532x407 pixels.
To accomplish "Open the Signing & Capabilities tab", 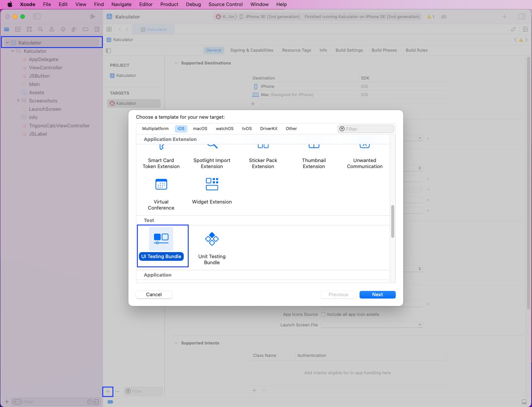I will [x=252, y=50].
